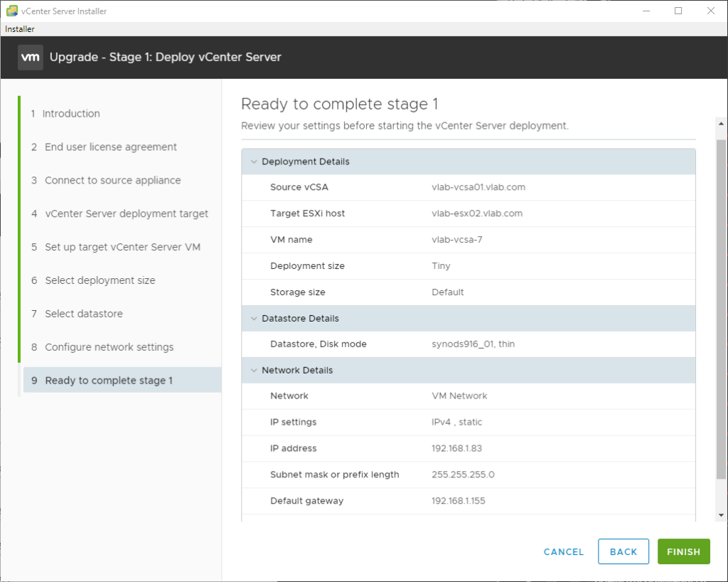728x582 pixels.
Task: Click the Datastore, Disk mode label
Action: pos(318,344)
